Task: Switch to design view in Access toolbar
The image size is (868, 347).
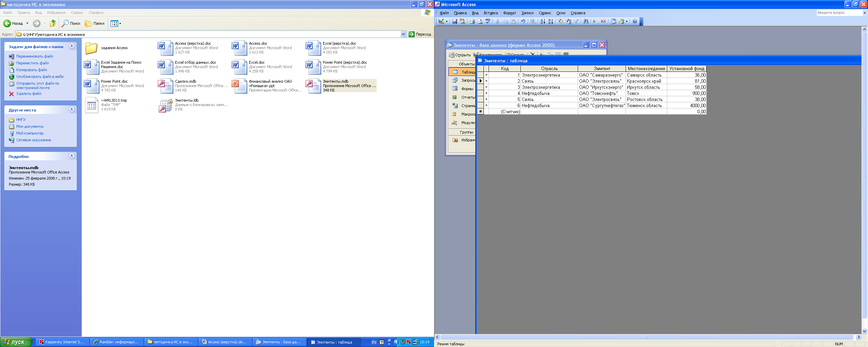Action: click(x=441, y=21)
